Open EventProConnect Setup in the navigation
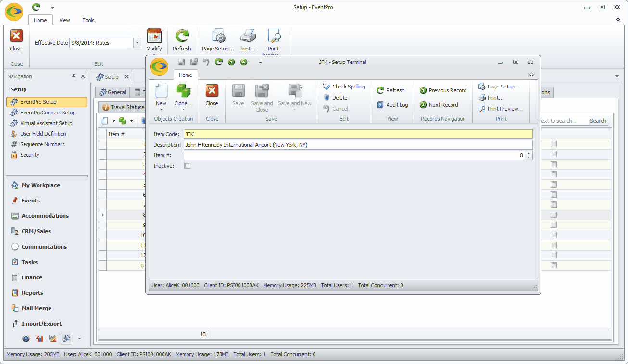This screenshot has height=364, width=628. (x=48, y=113)
